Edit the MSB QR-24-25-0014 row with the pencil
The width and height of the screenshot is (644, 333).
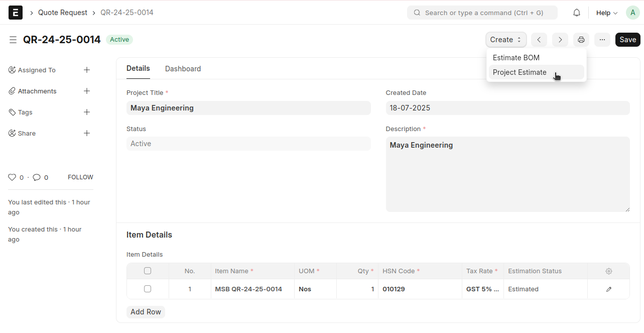(x=608, y=289)
